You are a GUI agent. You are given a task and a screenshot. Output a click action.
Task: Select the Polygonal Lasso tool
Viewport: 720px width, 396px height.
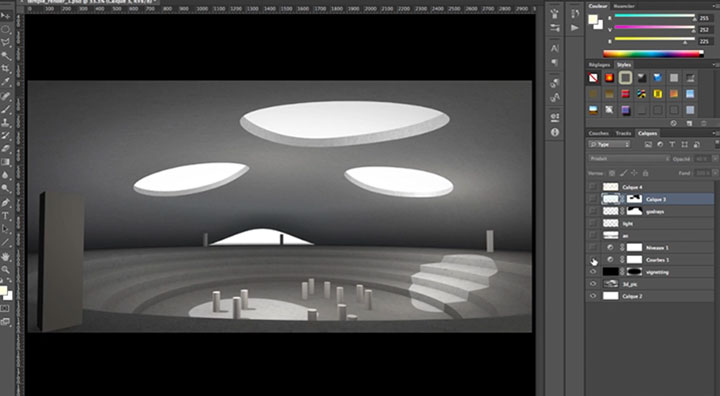[6, 42]
